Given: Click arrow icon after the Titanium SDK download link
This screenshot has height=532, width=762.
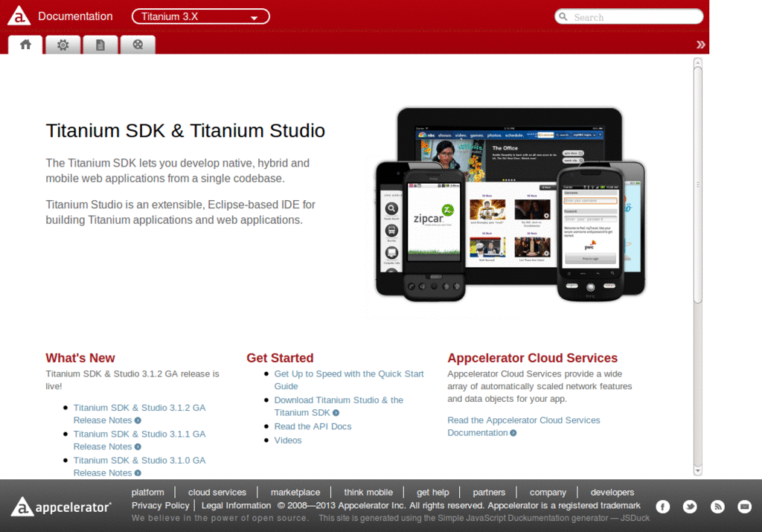Looking at the screenshot, I should click(x=336, y=413).
